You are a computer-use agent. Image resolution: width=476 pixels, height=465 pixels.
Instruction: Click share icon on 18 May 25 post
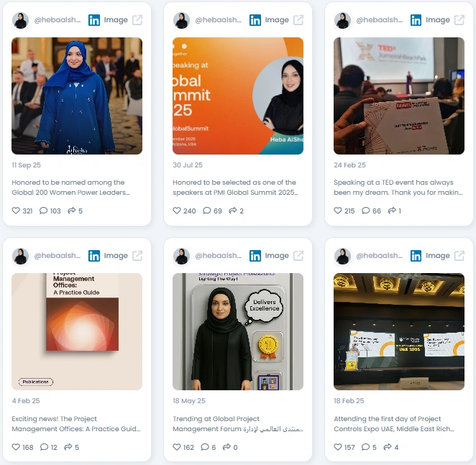pos(226,447)
